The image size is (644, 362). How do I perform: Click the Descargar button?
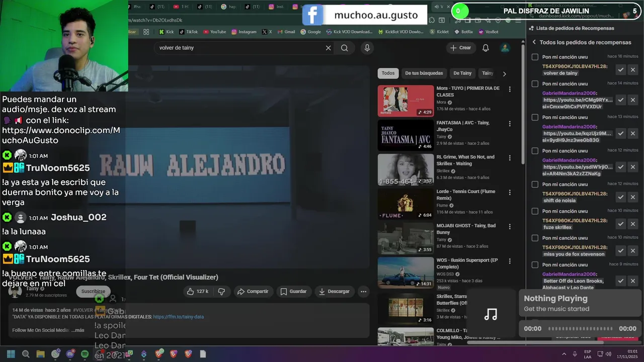point(334,291)
